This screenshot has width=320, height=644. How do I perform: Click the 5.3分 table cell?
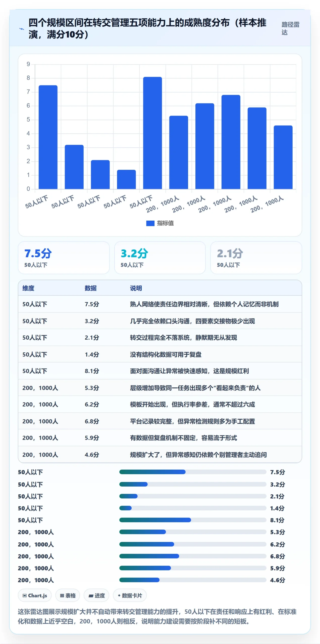[92, 388]
